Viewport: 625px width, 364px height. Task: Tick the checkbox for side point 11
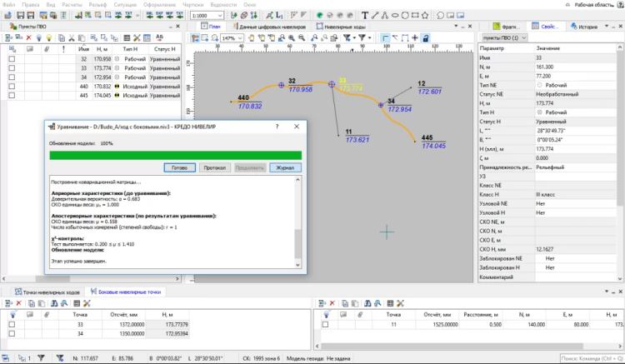click(326, 322)
